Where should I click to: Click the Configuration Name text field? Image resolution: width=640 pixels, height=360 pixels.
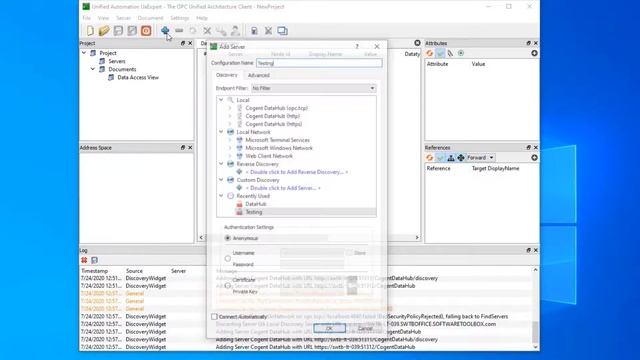[x=319, y=63]
